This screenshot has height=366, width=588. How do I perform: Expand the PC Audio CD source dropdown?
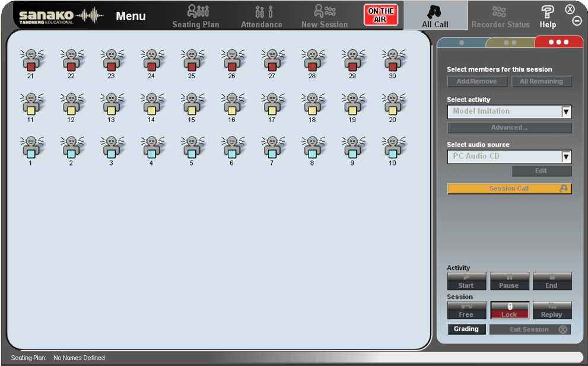pos(566,157)
